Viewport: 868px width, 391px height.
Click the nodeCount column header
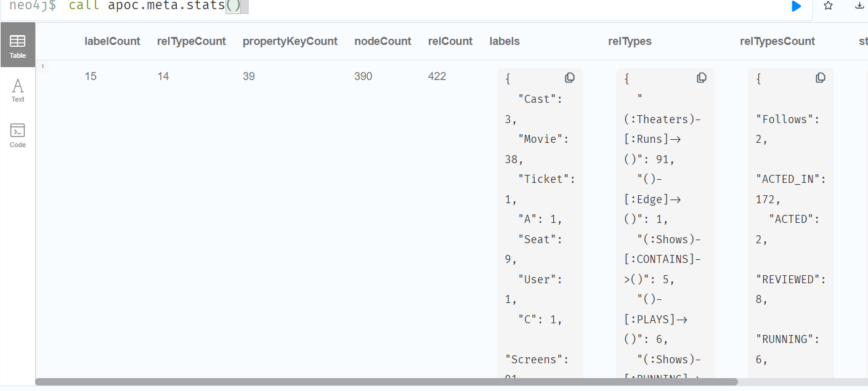click(x=383, y=41)
